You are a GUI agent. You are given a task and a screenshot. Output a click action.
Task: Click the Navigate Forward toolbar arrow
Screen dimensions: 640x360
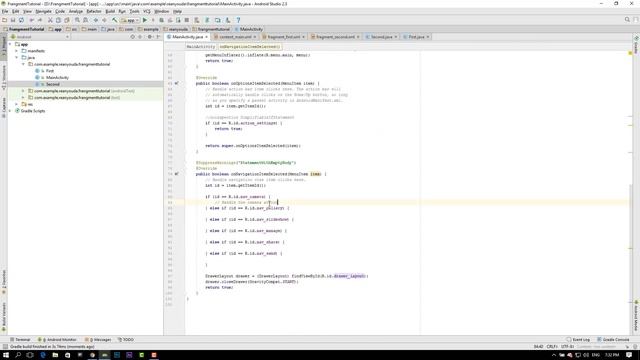coord(104,20)
